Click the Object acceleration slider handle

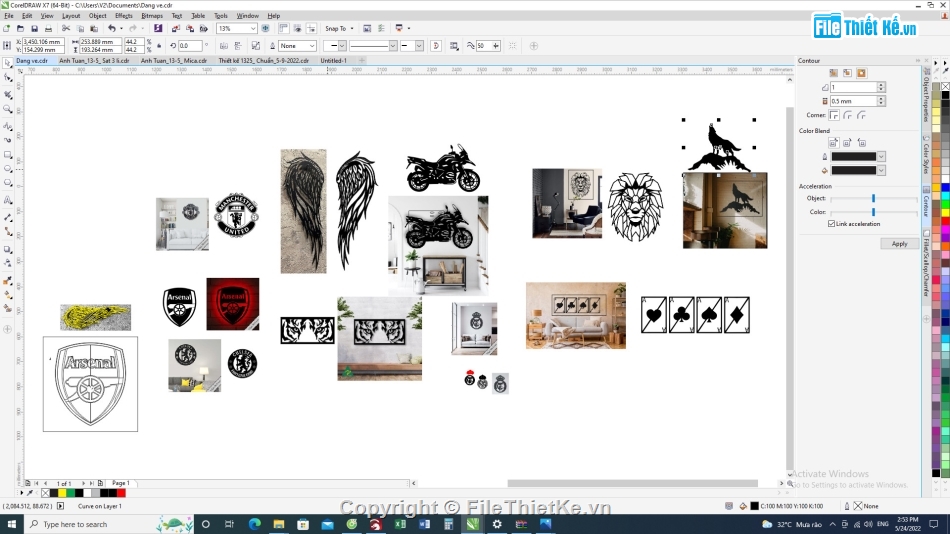click(x=873, y=198)
